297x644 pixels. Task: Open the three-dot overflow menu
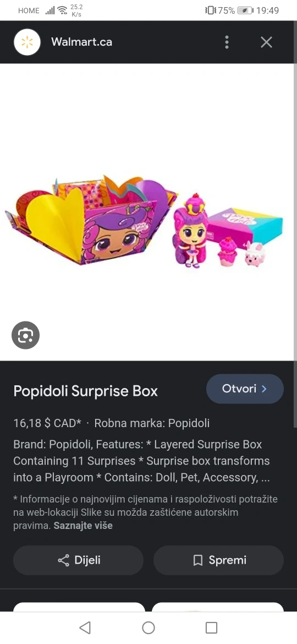click(227, 42)
